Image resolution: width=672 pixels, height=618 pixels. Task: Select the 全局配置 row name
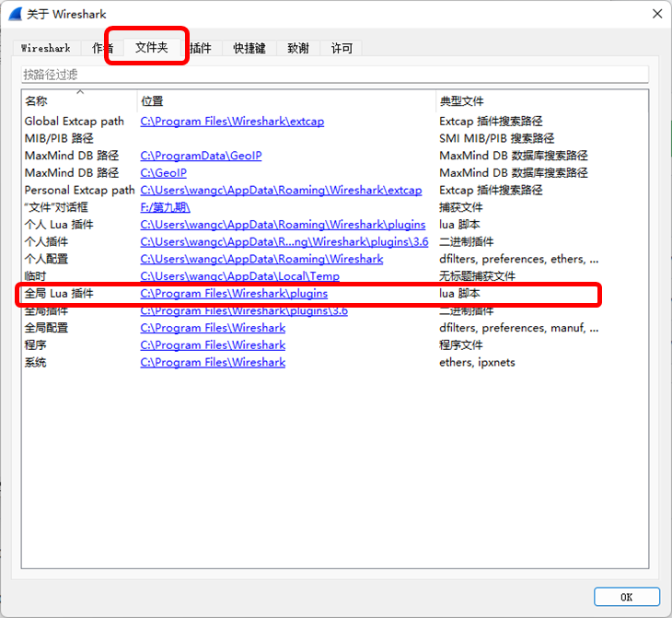point(46,328)
